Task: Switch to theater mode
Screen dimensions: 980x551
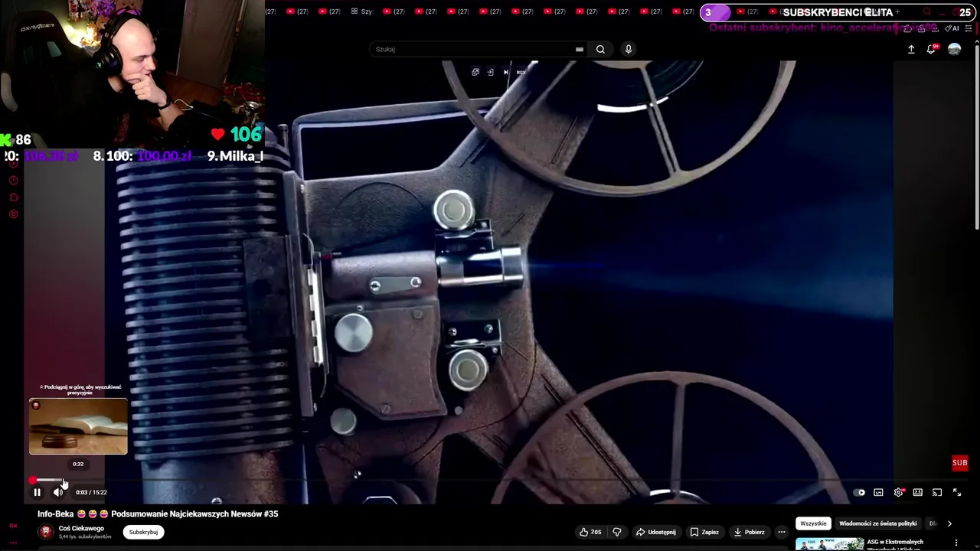Action: 917,492
